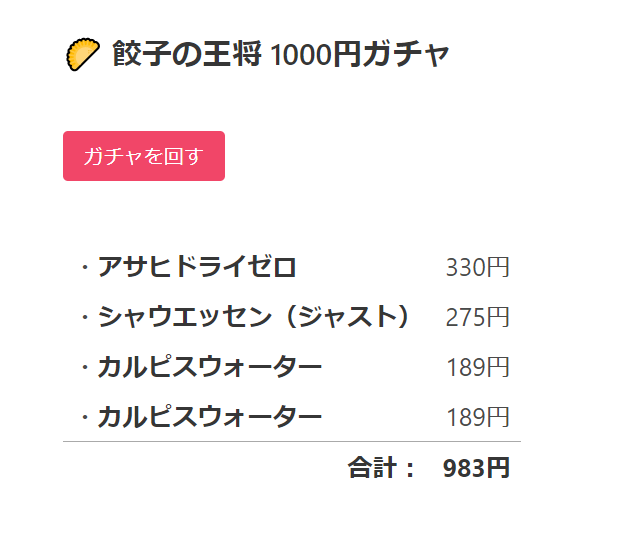Click the bullet before アサヒドライゼロ
618x535 pixels.
click(x=84, y=268)
